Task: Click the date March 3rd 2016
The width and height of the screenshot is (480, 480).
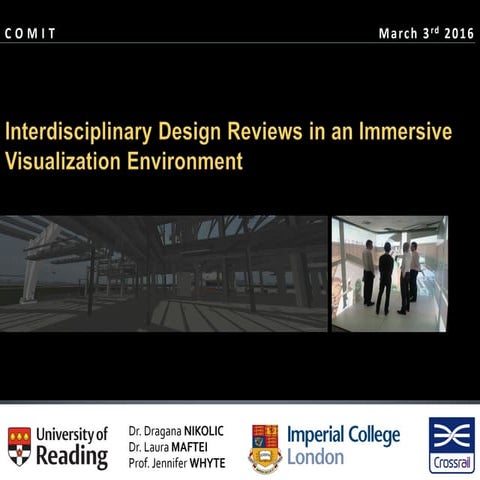Action: coord(426,33)
